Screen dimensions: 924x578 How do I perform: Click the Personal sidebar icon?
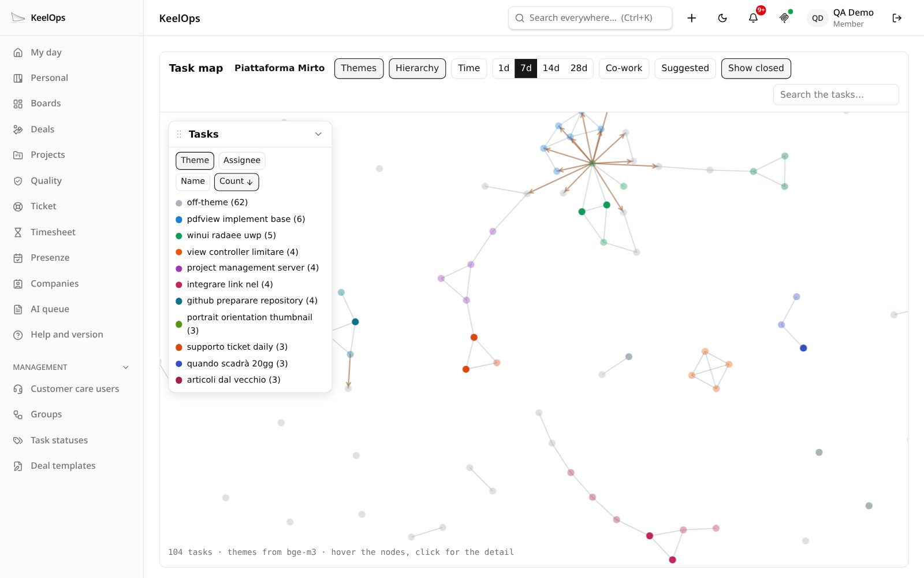18,78
